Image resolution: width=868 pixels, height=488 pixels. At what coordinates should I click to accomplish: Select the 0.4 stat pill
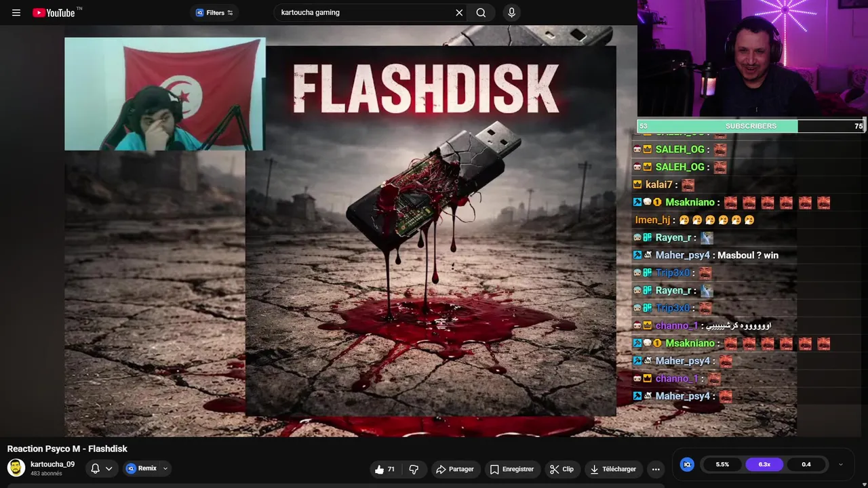tap(806, 464)
